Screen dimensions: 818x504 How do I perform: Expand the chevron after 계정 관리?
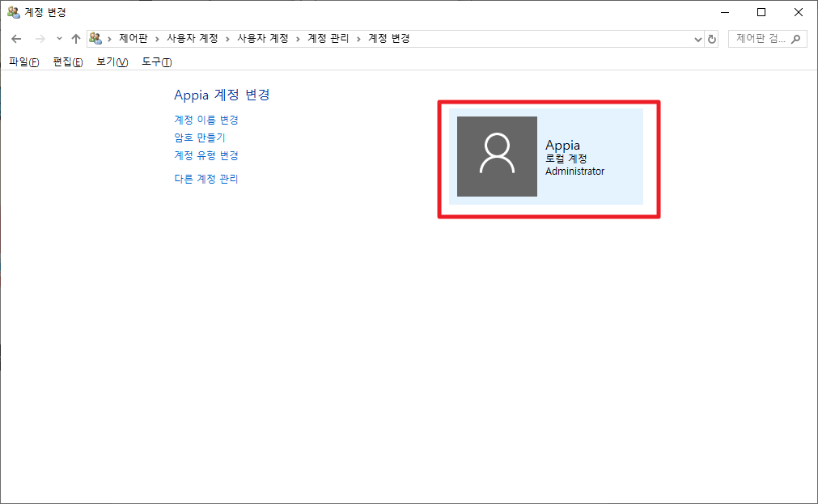[358, 39]
